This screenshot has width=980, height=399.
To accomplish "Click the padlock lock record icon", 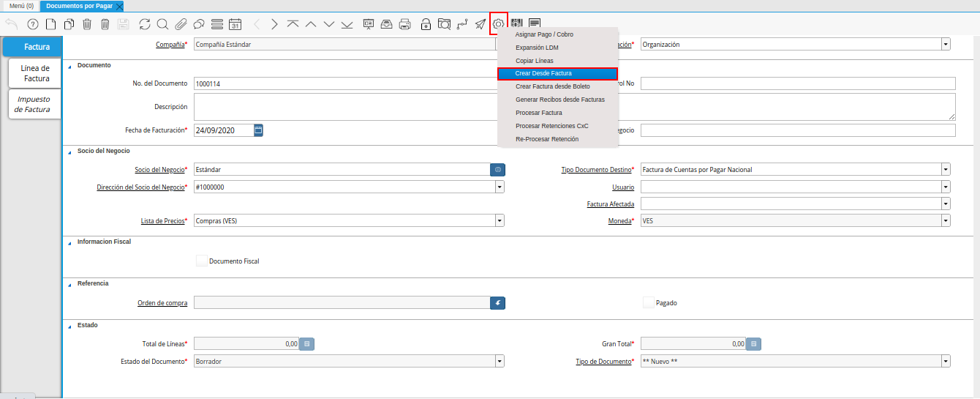I will pos(426,24).
